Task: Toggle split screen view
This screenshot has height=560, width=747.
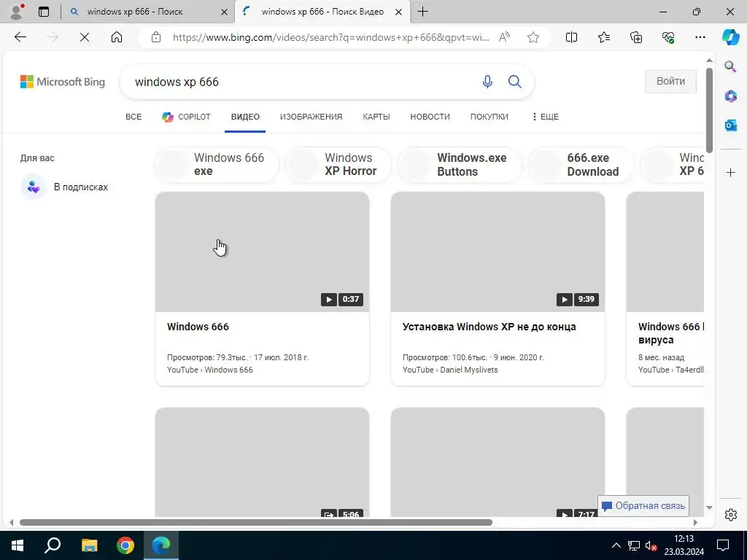Action: pos(571,37)
